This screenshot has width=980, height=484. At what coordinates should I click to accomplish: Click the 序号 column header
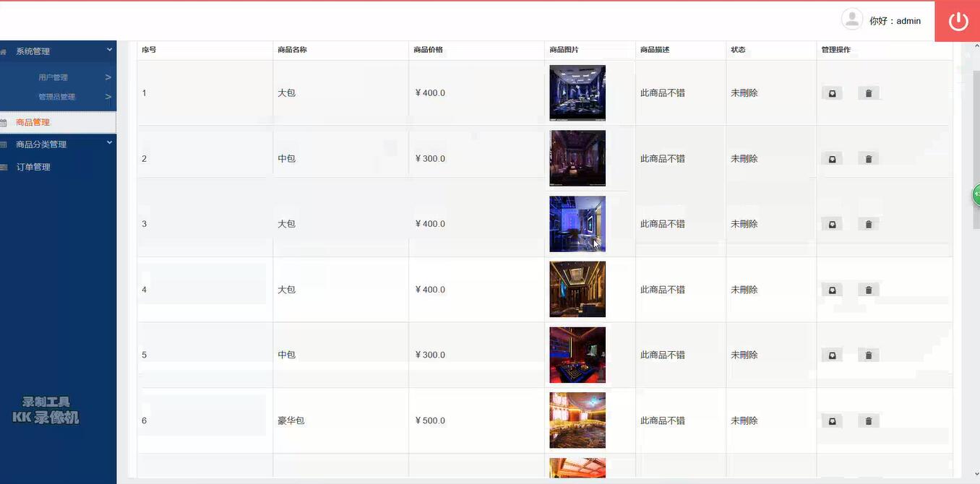coord(149,50)
